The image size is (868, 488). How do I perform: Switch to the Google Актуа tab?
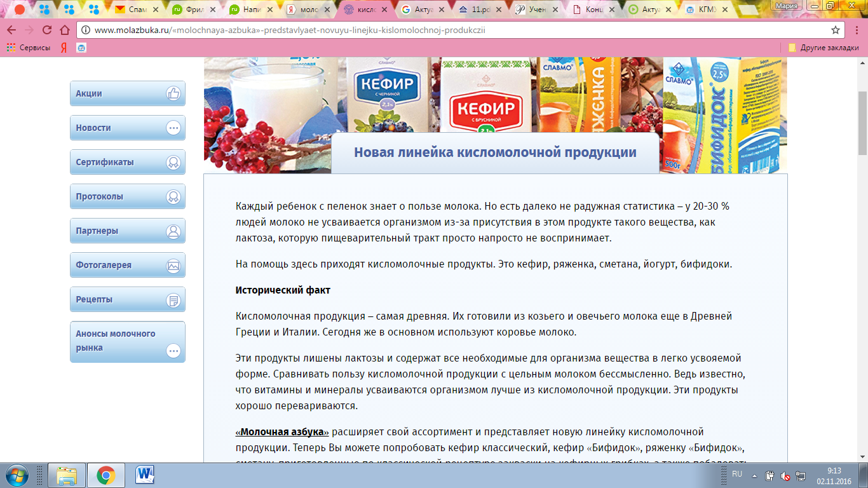(x=421, y=10)
